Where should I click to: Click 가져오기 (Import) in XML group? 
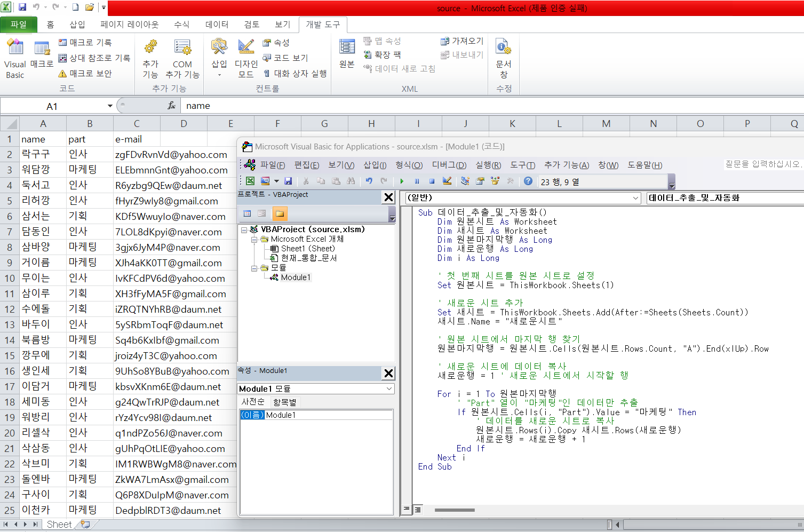462,41
